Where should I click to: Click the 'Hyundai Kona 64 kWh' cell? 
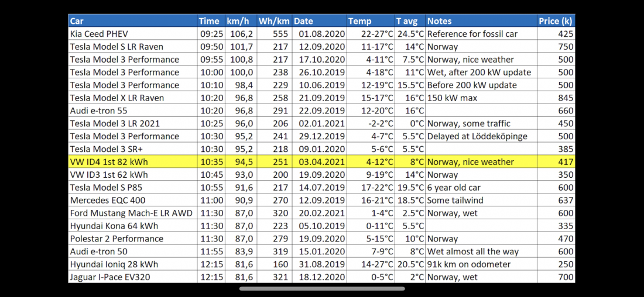(133, 226)
